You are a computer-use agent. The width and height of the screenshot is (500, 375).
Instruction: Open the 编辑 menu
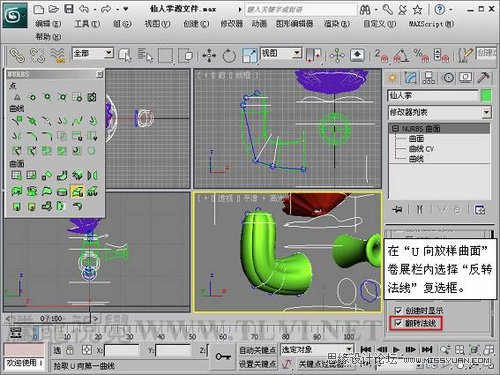pyautogui.click(x=48, y=24)
